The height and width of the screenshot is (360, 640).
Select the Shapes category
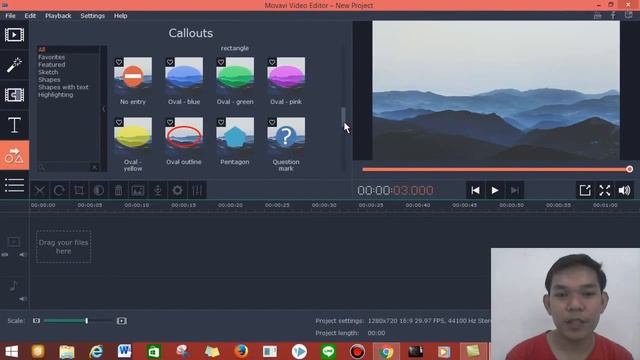tap(49, 80)
